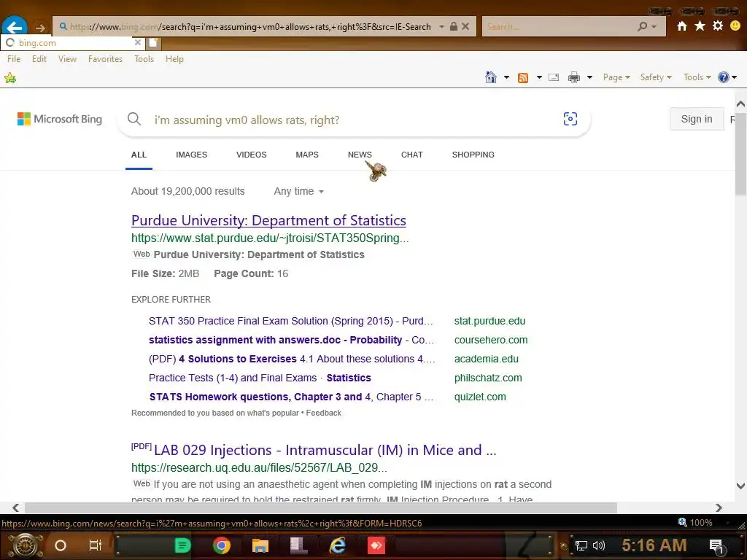Open the File menu
Screen dimensions: 747x560
click(14, 59)
